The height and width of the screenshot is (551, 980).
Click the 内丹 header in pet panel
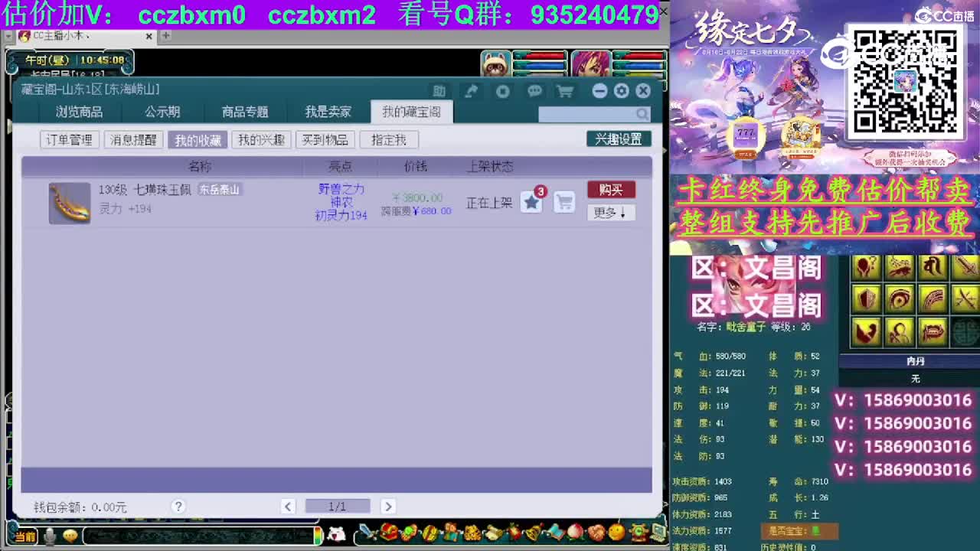pos(916,361)
